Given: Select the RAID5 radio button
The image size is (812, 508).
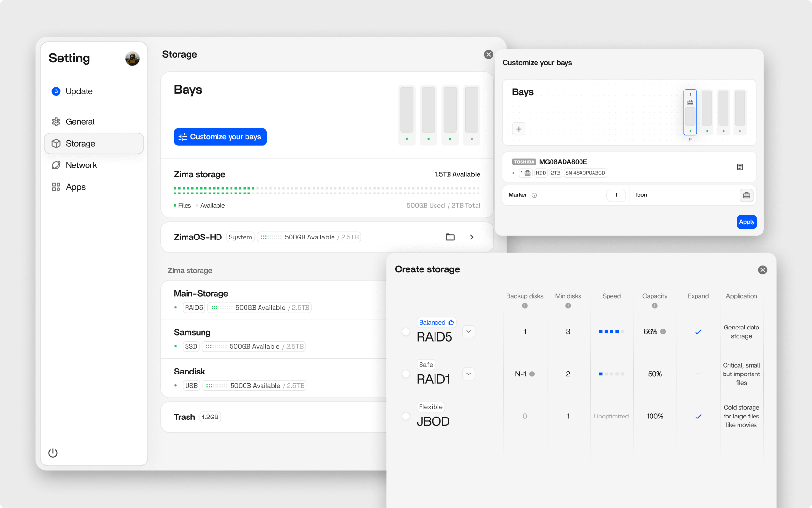Looking at the screenshot, I should [x=406, y=332].
